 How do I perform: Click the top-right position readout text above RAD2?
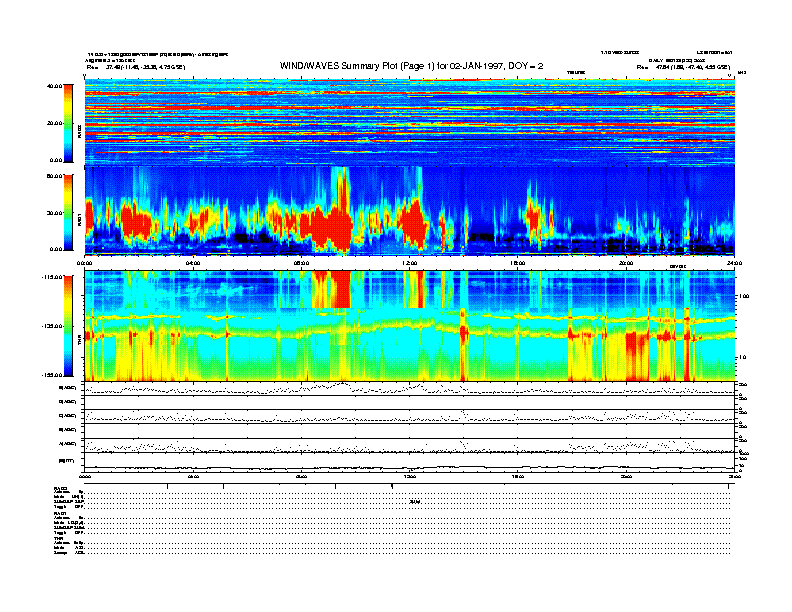(x=683, y=67)
